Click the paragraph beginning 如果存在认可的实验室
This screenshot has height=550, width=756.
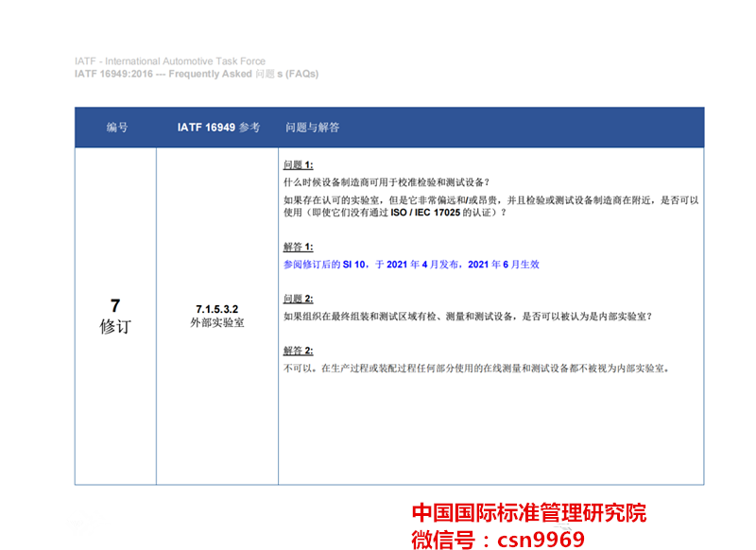pos(490,206)
